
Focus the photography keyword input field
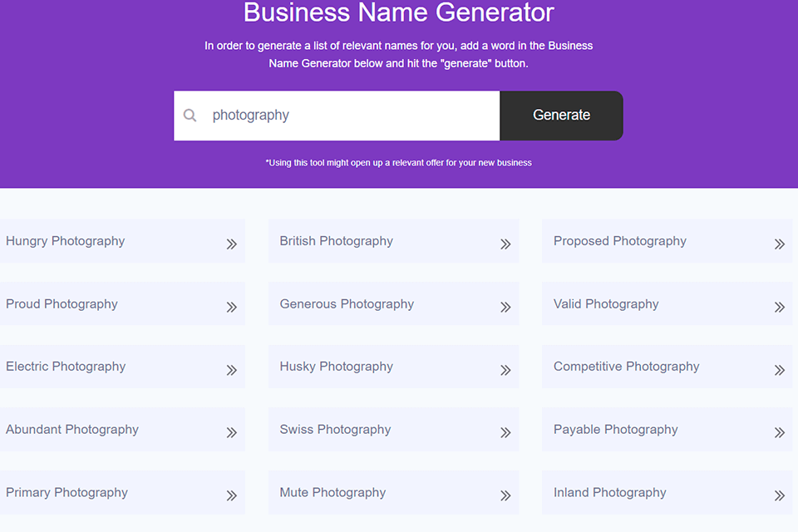pyautogui.click(x=349, y=116)
